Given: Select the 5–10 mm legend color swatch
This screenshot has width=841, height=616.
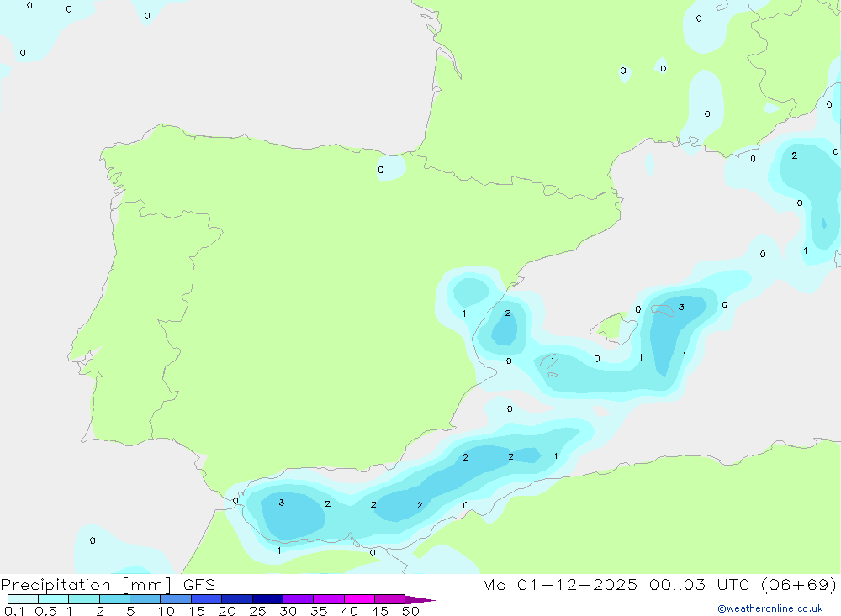Looking at the screenshot, I should coord(145,599).
